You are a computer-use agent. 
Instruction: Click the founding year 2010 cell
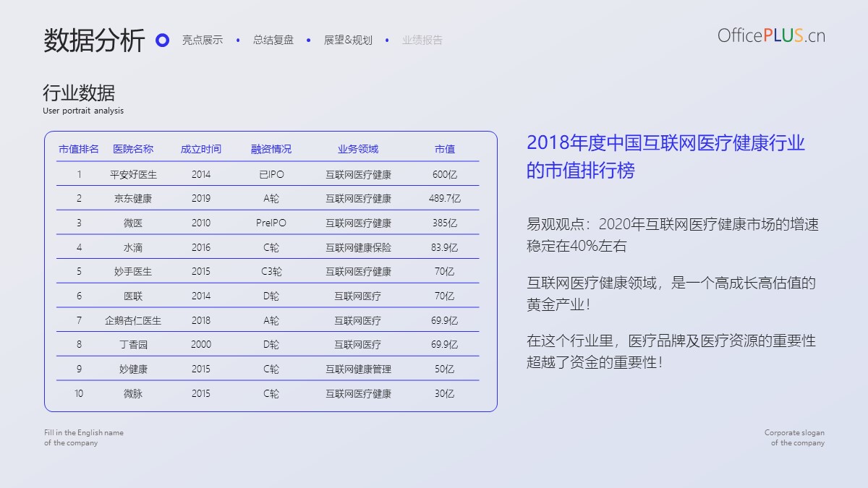click(x=201, y=223)
